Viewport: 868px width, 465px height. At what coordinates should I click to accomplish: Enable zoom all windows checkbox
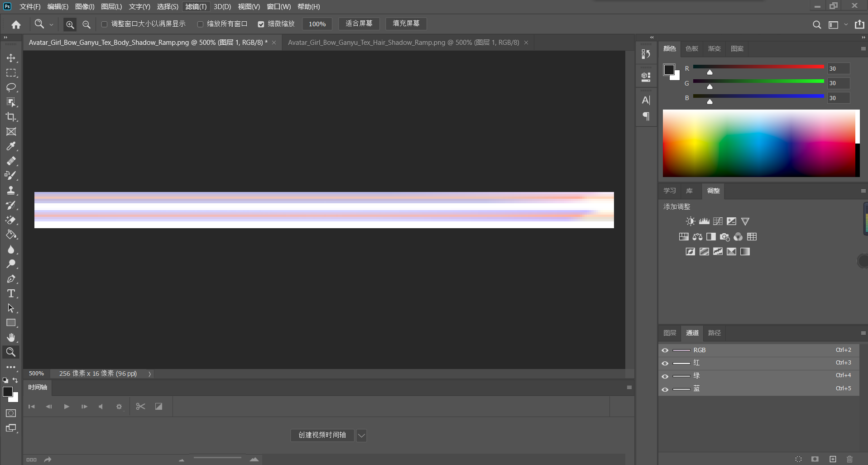tap(200, 24)
